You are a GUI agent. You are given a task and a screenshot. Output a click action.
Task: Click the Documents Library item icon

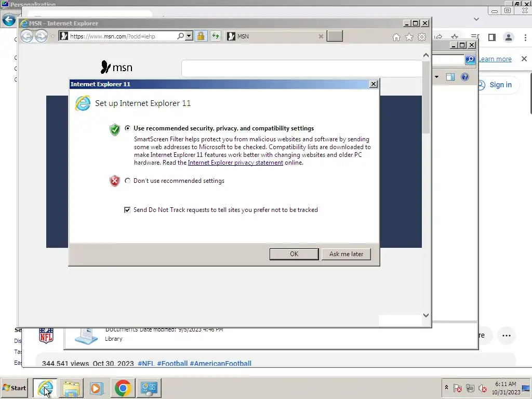point(86,336)
